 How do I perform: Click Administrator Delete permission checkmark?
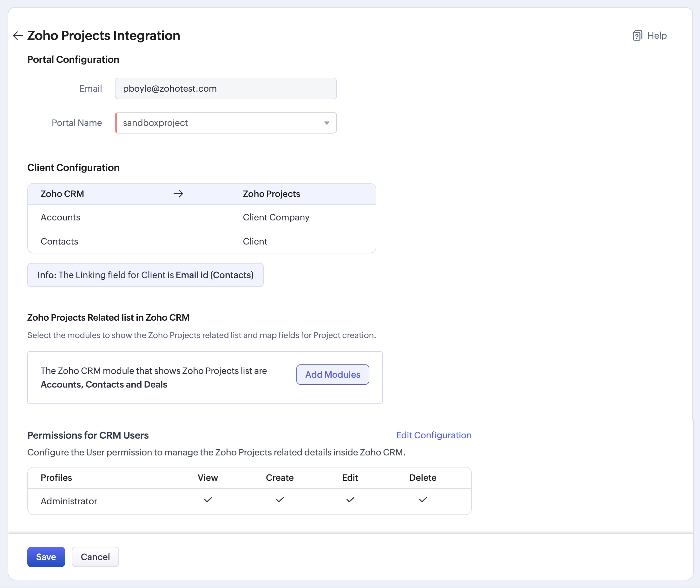[423, 500]
